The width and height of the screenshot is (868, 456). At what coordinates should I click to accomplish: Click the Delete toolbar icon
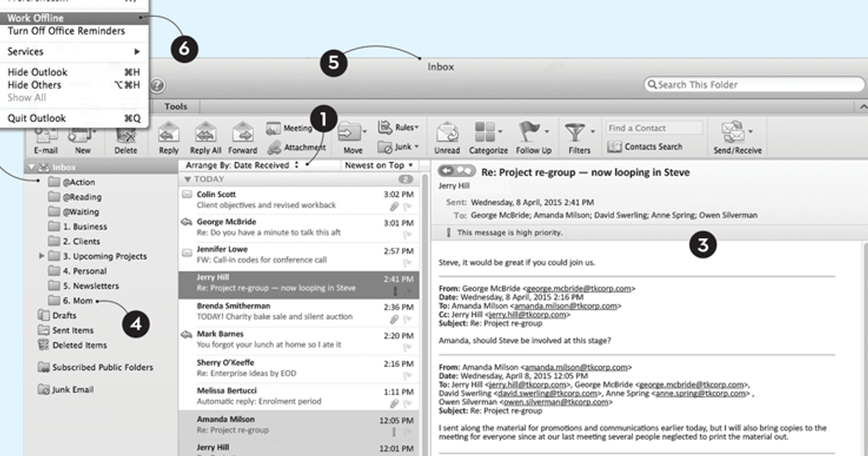[126, 138]
